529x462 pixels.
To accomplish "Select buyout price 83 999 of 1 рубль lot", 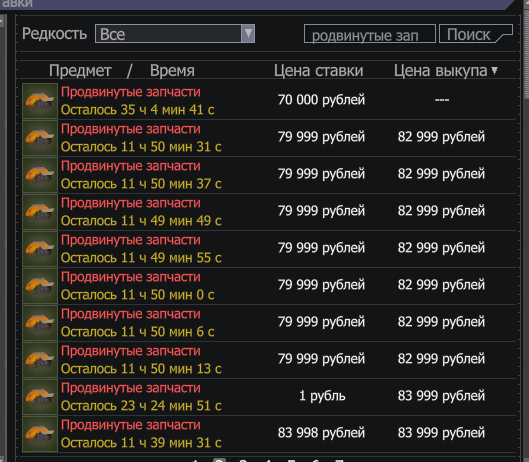I will click(x=441, y=396).
